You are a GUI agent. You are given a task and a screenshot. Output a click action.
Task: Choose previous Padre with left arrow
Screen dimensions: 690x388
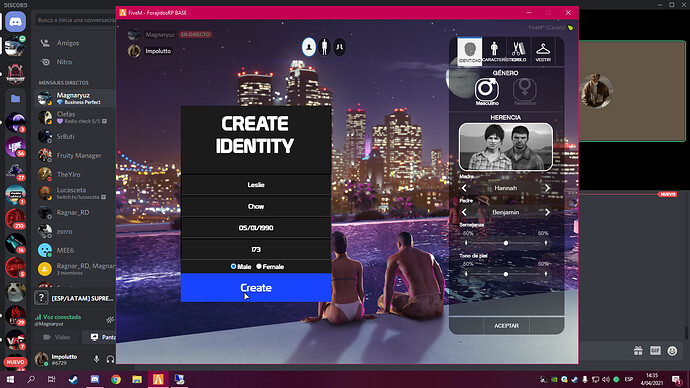[x=464, y=212]
